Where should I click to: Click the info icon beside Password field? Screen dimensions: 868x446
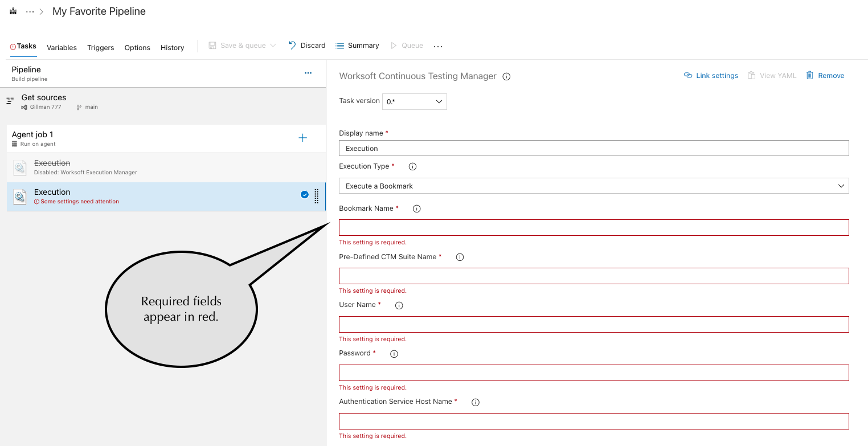[394, 353]
